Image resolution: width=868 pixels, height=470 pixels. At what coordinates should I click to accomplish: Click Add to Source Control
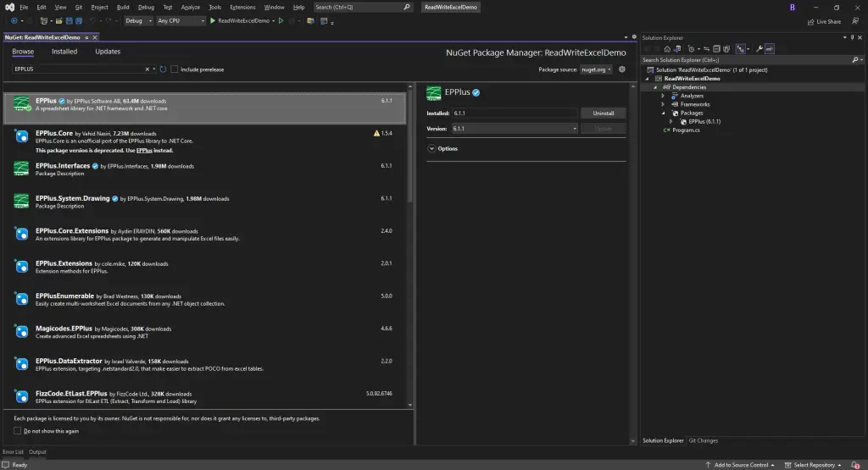[740, 465]
